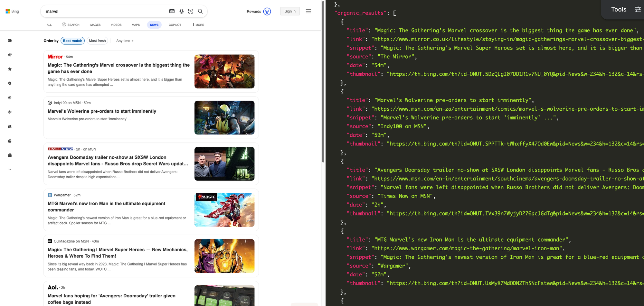The height and width of the screenshot is (306, 644).
Task: Click the Times Now publisher logo
Action: coord(61,149)
